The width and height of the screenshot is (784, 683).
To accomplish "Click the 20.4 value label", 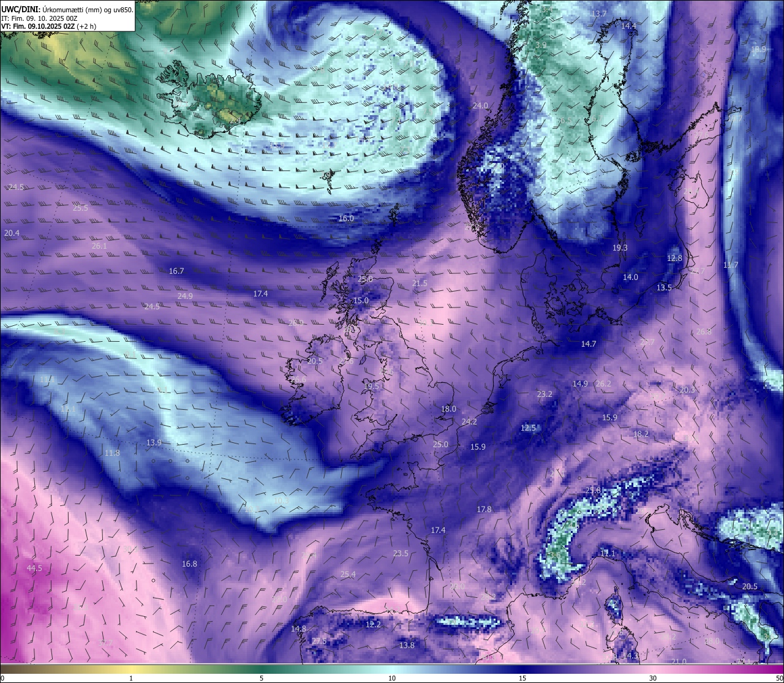I will (x=12, y=233).
